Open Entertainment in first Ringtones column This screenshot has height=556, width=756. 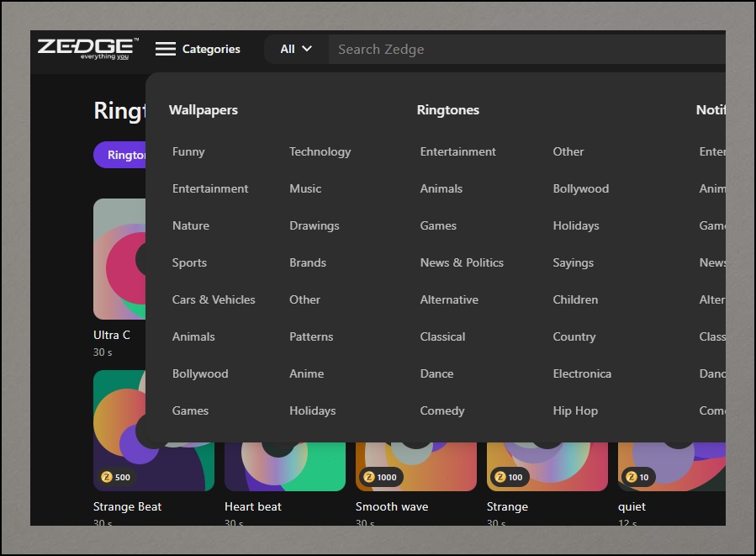[458, 152]
